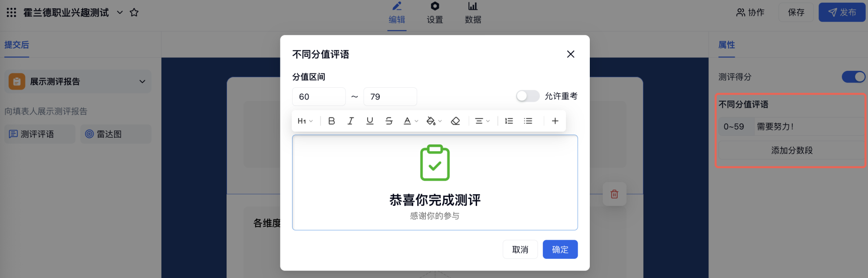Click the 确定 button to confirm

[560, 250]
